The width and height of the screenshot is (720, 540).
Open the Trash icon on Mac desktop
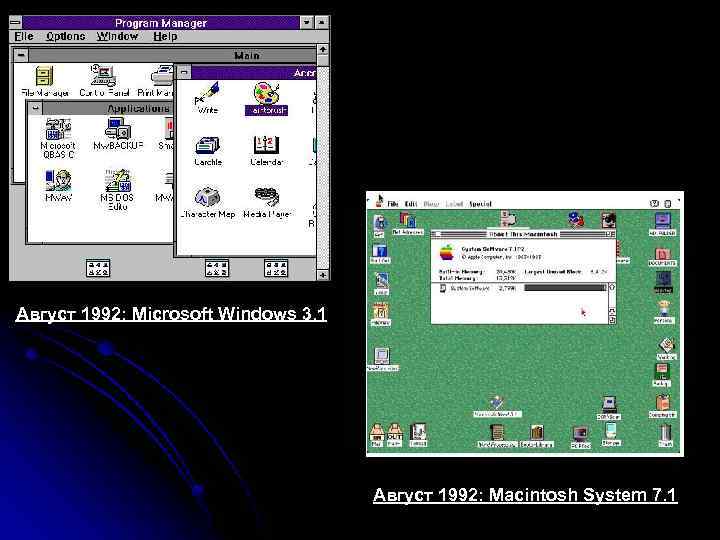(x=665, y=433)
